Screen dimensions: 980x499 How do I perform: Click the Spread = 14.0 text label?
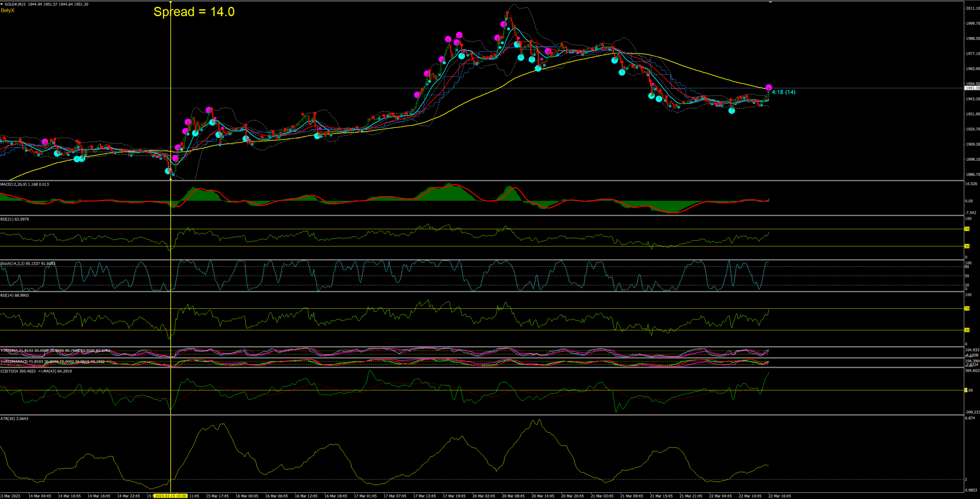pos(194,12)
